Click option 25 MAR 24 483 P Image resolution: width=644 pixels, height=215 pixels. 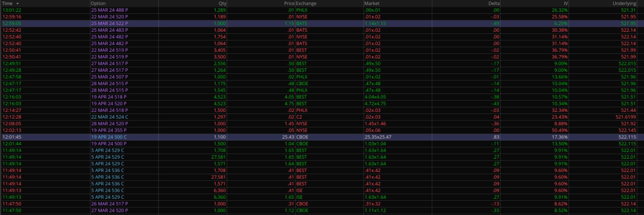tap(109, 30)
